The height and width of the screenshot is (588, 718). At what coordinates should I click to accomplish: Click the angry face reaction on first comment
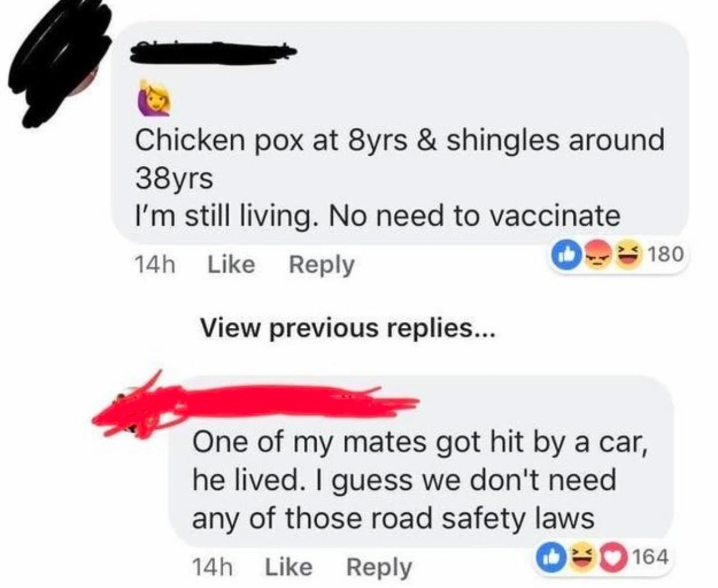[595, 255]
